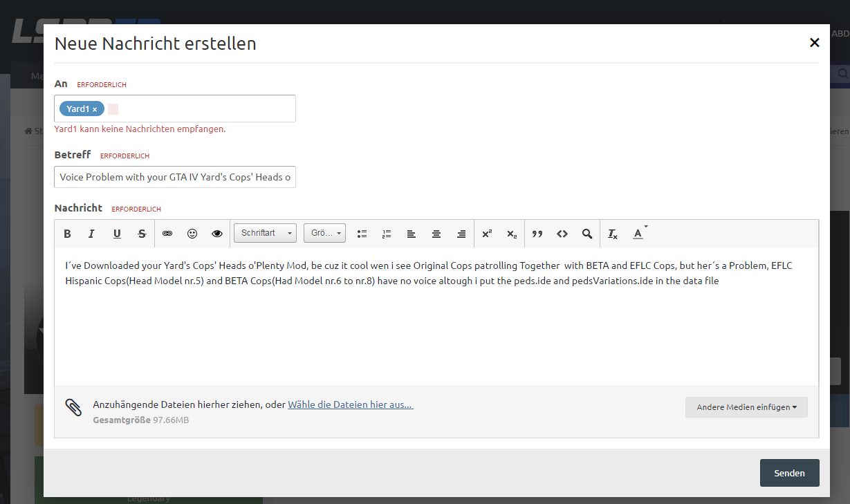Open the font size dropdown

[x=324, y=233]
